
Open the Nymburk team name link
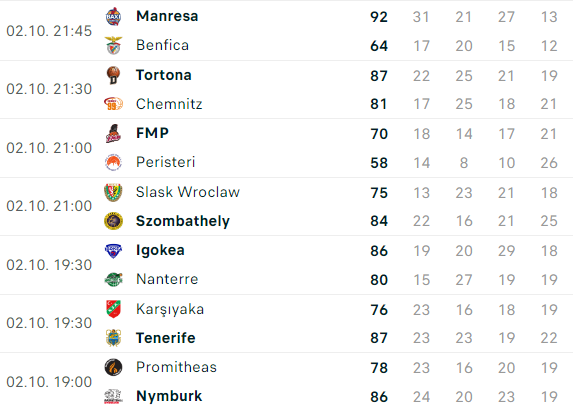169,396
